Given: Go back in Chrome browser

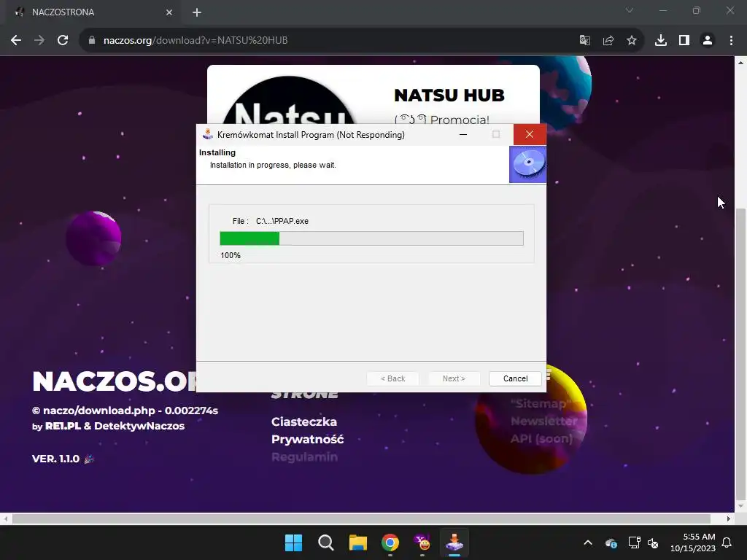Looking at the screenshot, I should [16, 41].
